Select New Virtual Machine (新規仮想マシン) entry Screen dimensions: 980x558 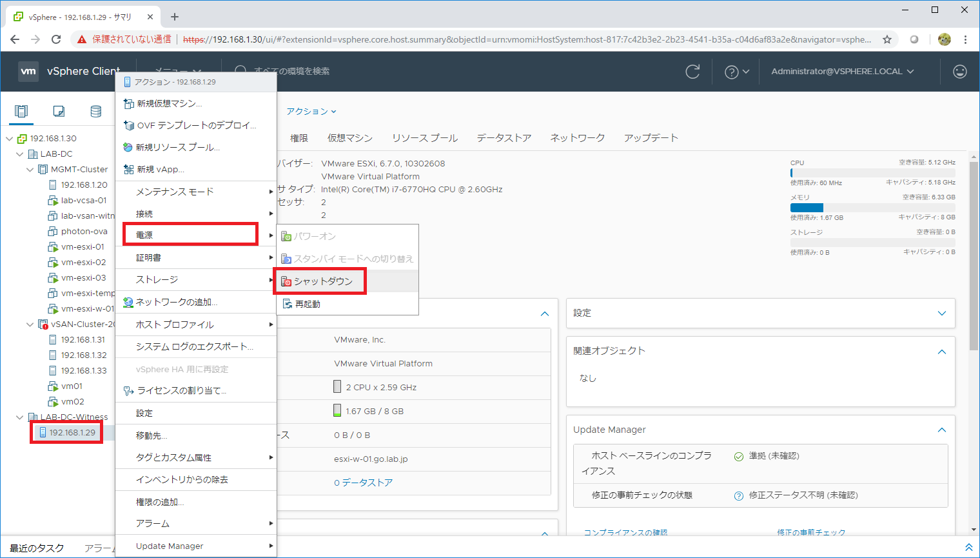pos(196,103)
